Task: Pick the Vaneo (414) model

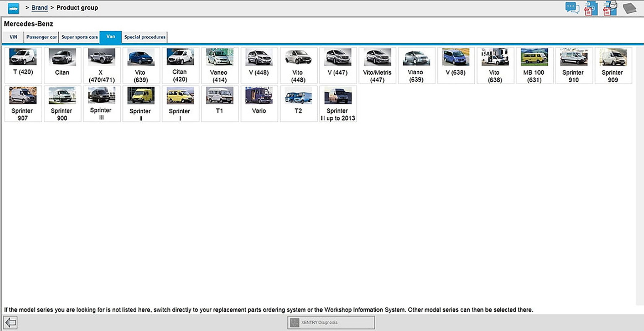Action: (x=219, y=65)
